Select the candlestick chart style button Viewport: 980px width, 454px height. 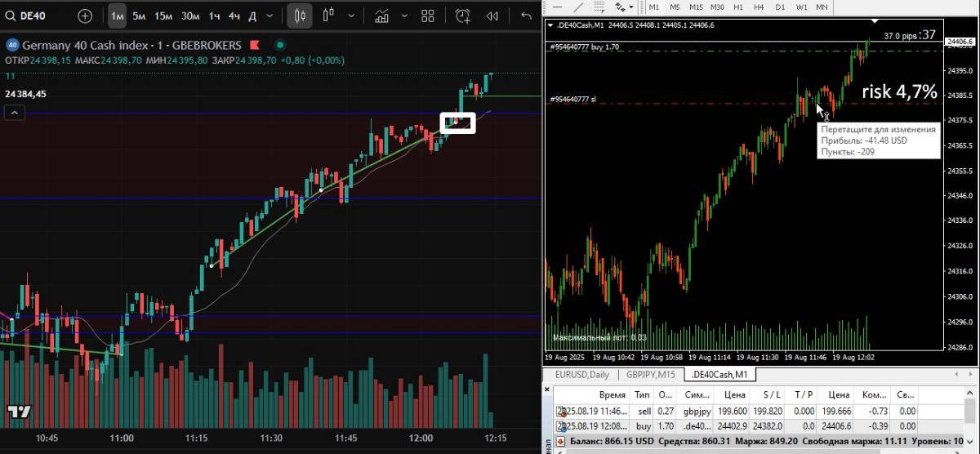coord(300,16)
